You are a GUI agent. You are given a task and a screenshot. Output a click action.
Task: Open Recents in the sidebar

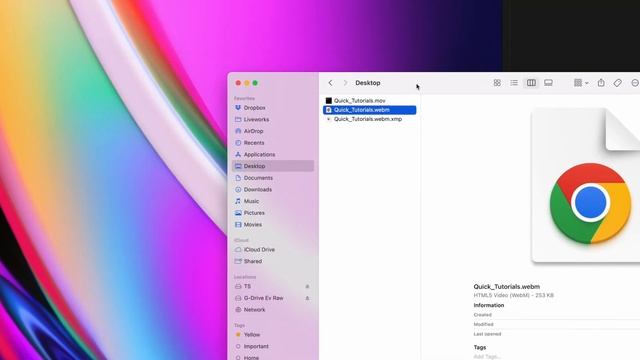pyautogui.click(x=273, y=143)
